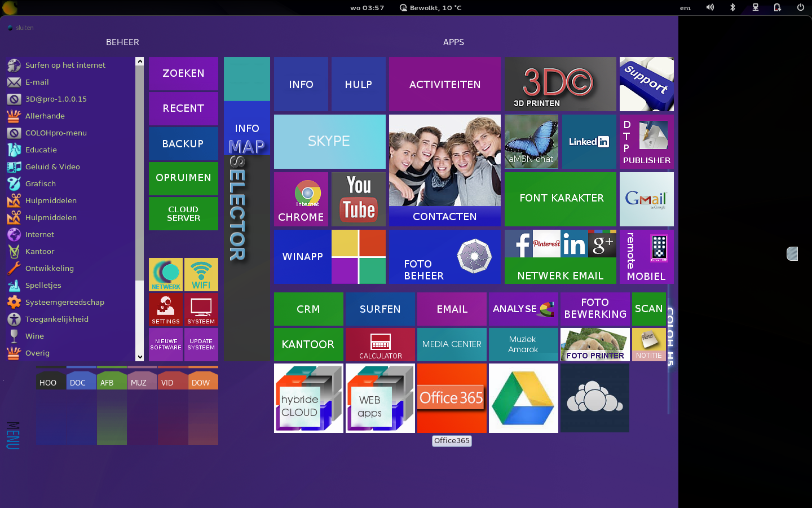Open the Analyse chart tile
Screen dimensions: 812x508
click(523, 309)
